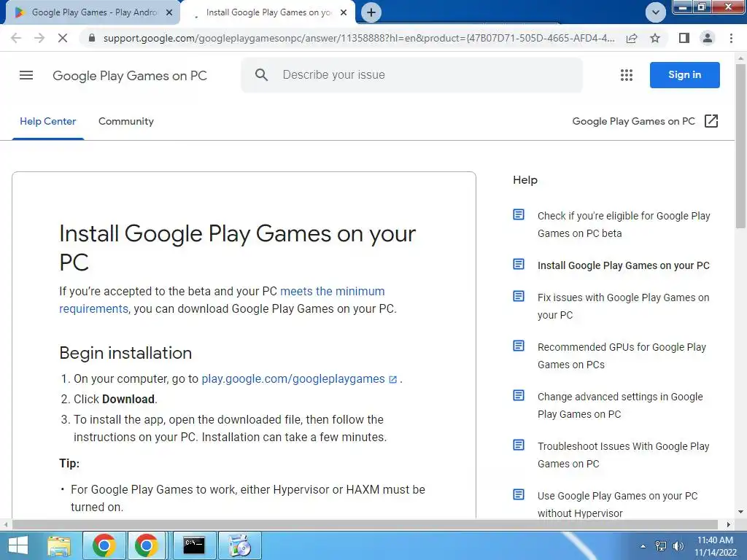Image resolution: width=747 pixels, height=560 pixels.
Task: Click the article icon beside Use Google Play Games without Hypervisor
Action: click(519, 494)
